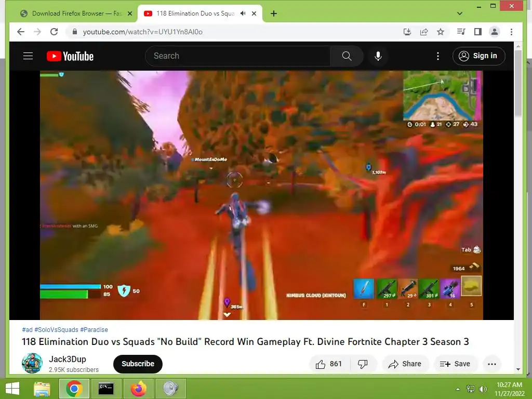Save the video to a playlist
This screenshot has width=532, height=399.
[455, 364]
